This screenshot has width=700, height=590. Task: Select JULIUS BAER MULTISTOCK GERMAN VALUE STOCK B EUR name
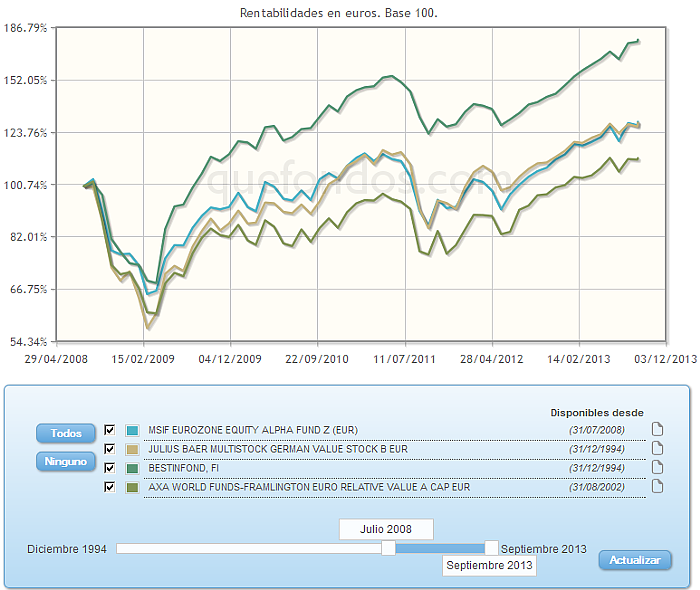pos(278,449)
